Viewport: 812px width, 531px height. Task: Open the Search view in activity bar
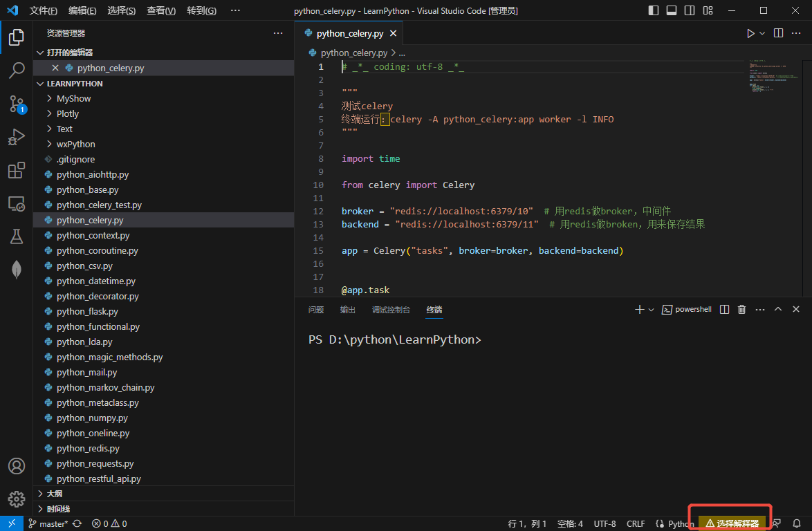click(x=16, y=71)
